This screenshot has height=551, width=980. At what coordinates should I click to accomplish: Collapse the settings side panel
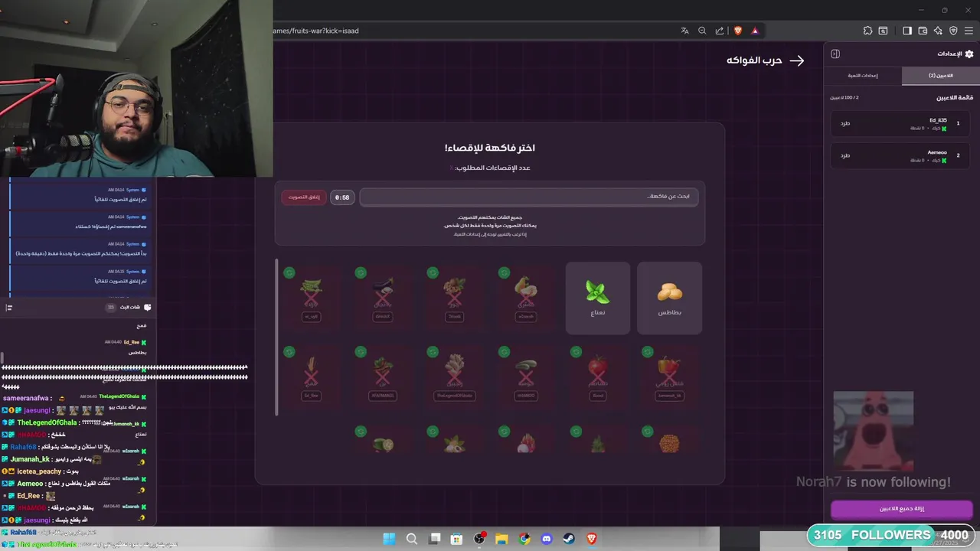(x=835, y=54)
